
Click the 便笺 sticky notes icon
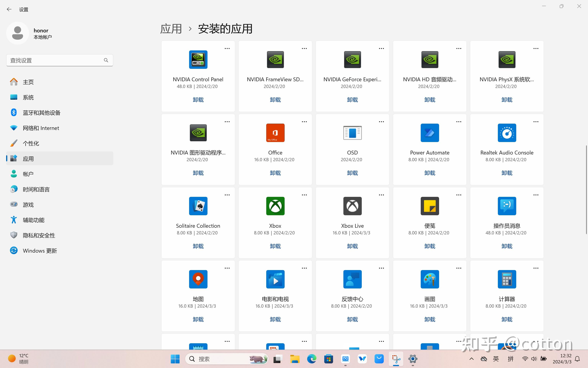(430, 206)
